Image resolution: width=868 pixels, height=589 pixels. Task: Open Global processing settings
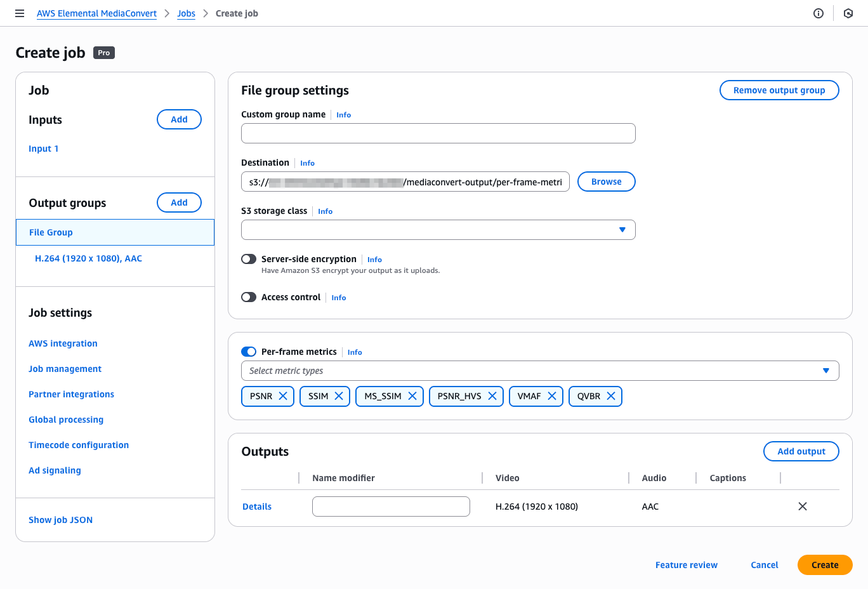click(66, 420)
